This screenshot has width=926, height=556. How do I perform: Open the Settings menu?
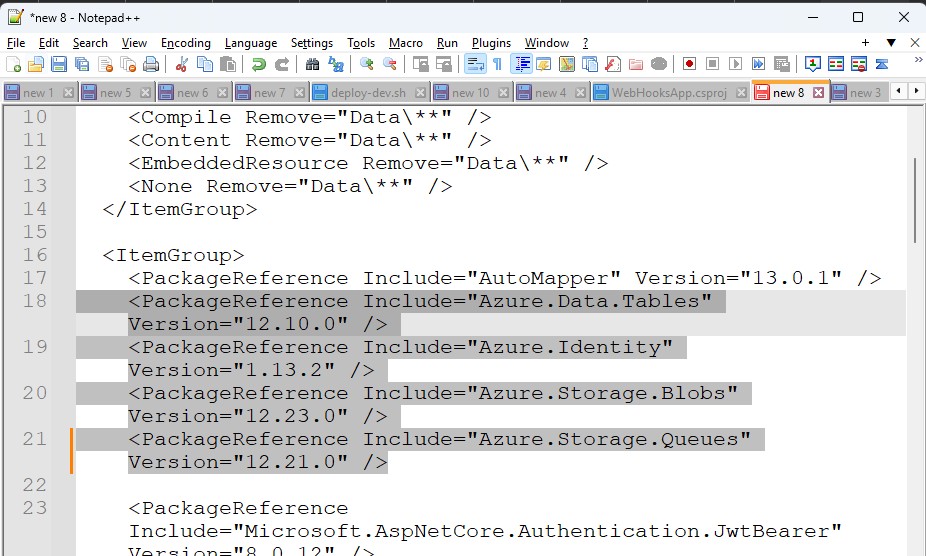(x=312, y=43)
